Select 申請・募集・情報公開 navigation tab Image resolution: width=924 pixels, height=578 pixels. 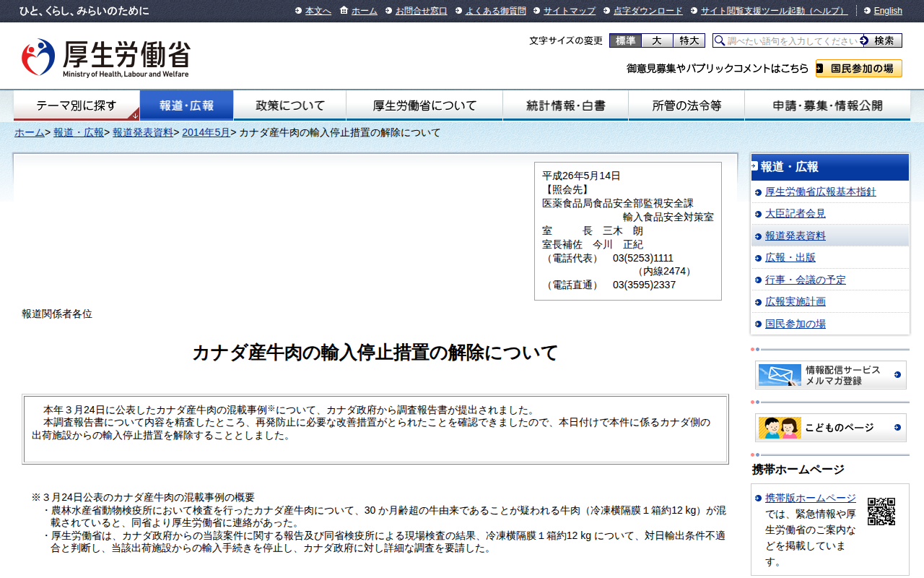[827, 105]
